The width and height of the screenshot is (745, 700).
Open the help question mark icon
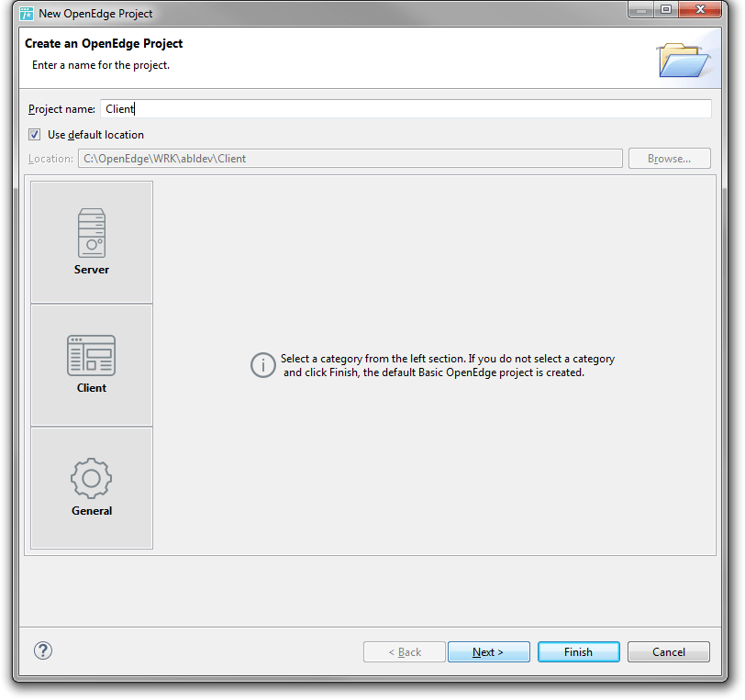(43, 650)
